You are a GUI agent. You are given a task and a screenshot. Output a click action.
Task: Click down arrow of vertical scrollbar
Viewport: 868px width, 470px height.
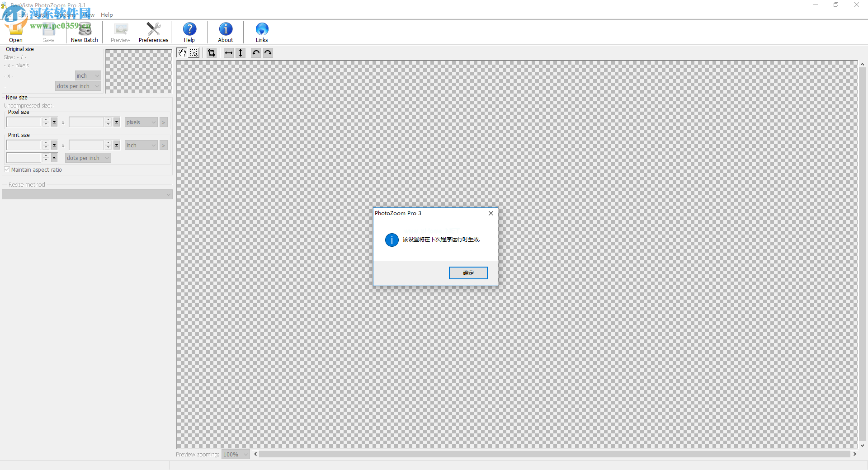click(x=862, y=445)
